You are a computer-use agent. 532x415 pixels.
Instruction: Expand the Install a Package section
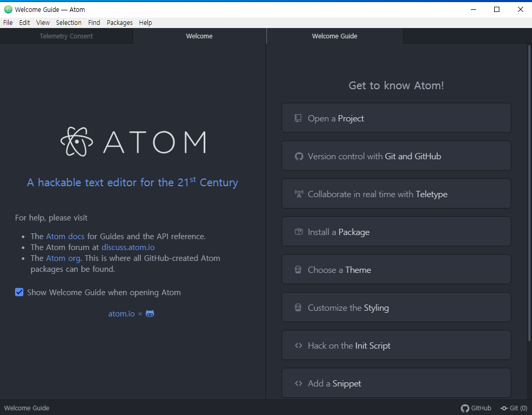click(x=396, y=231)
